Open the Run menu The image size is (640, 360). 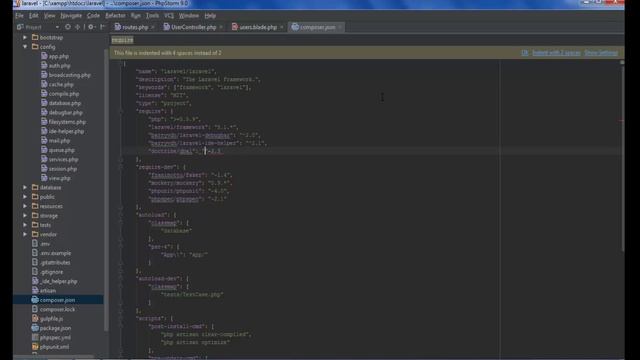pyautogui.click(x=136, y=16)
